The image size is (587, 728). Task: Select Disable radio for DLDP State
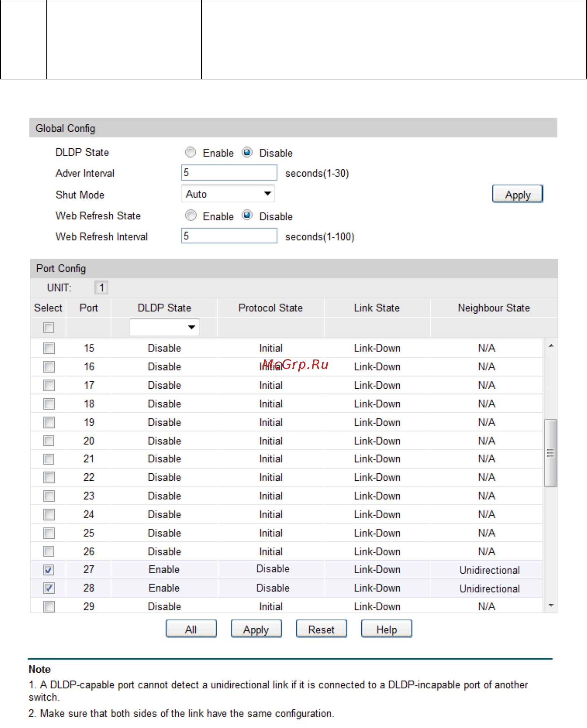tap(247, 152)
